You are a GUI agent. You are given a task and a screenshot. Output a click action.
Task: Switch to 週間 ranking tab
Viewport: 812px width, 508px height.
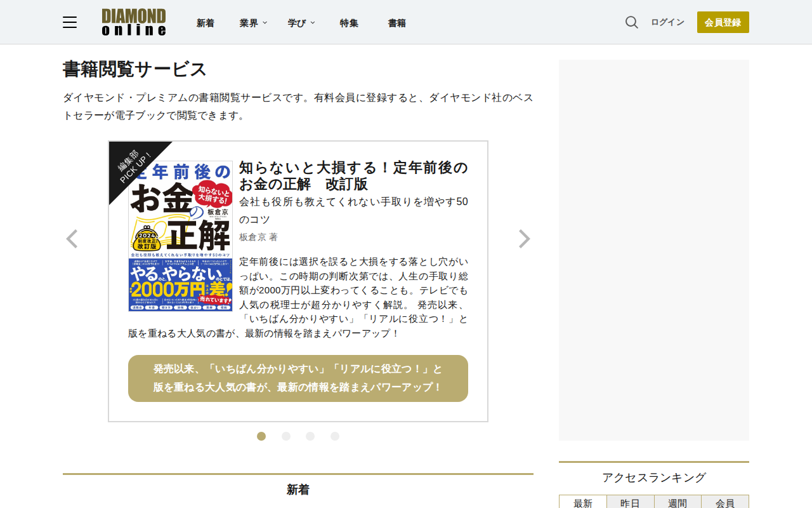[678, 502]
